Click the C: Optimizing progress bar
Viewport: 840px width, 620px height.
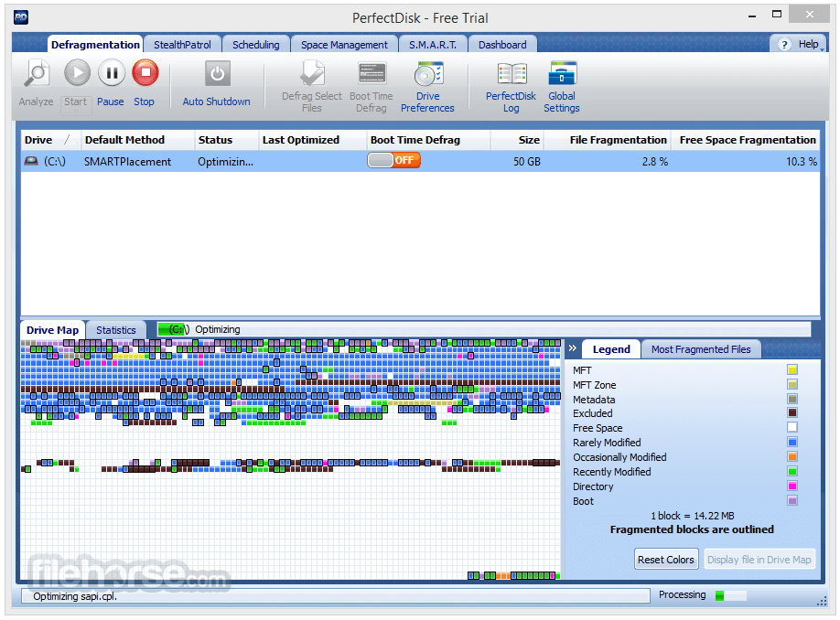484,329
